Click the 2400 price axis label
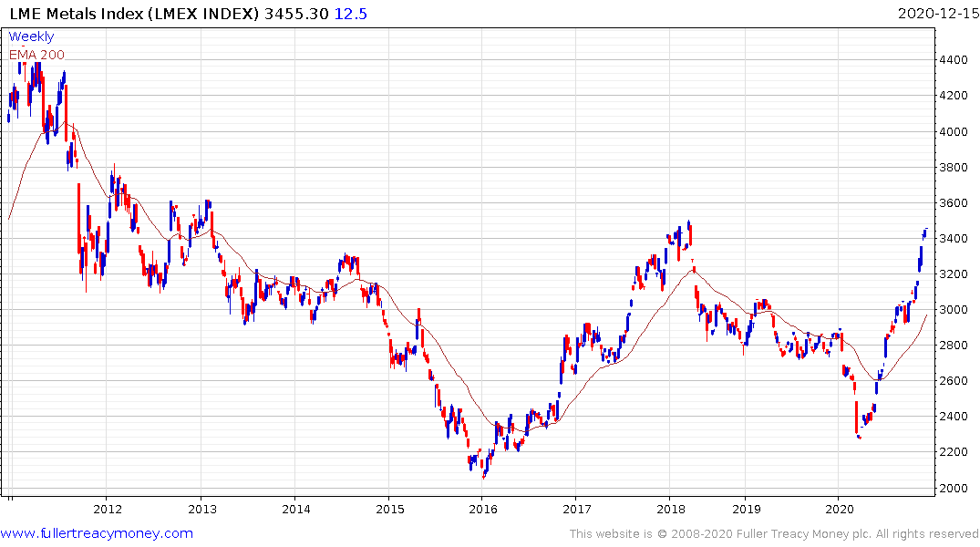Viewport: 980px width, 547px height. pos(954,417)
